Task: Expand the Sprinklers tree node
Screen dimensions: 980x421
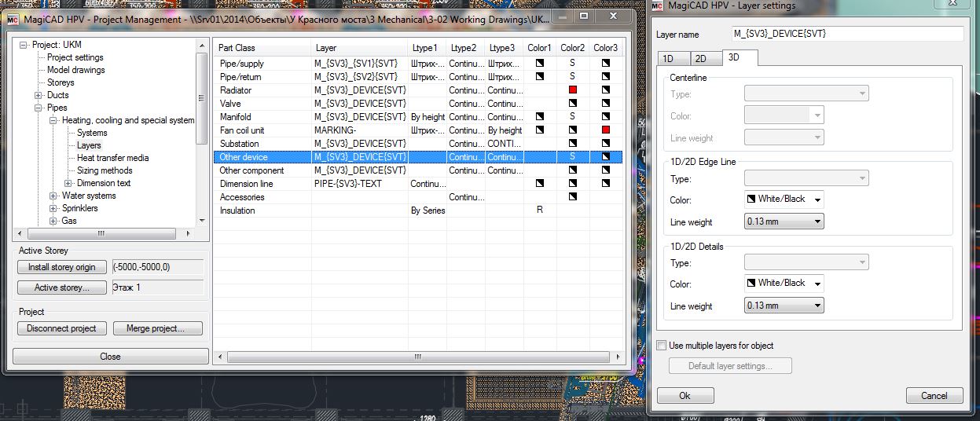Action: click(53, 208)
